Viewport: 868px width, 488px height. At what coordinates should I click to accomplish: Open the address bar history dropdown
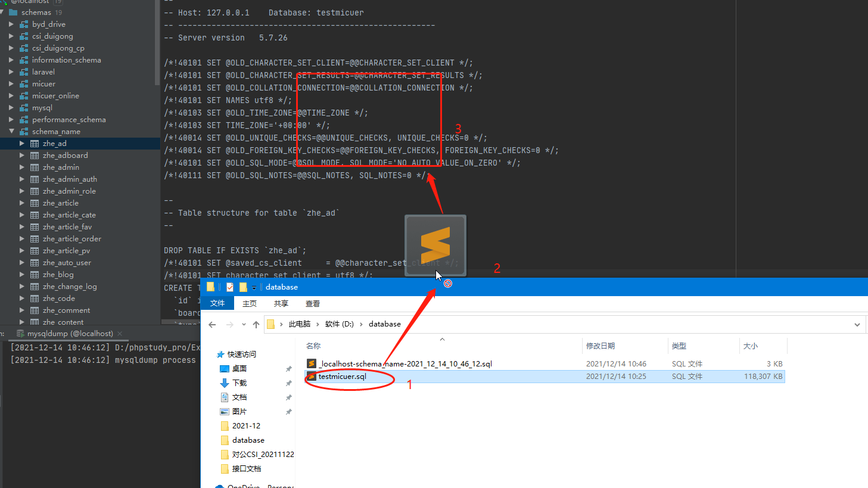(x=857, y=325)
